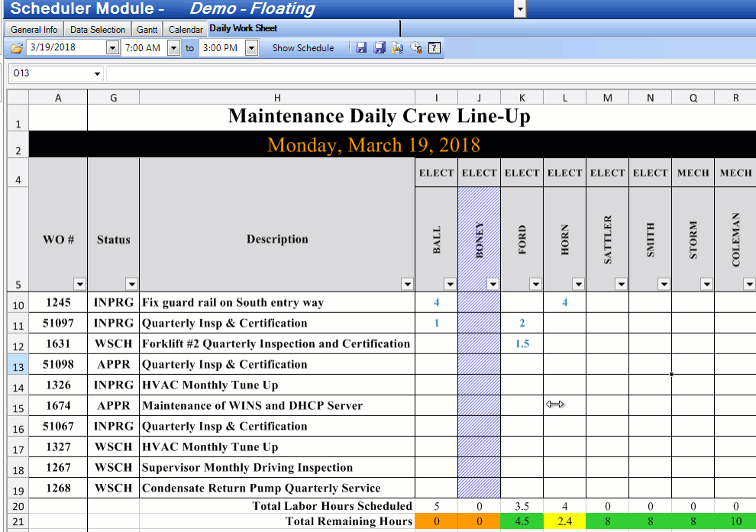Select row 13 header
The image size is (756, 532).
coord(18,366)
